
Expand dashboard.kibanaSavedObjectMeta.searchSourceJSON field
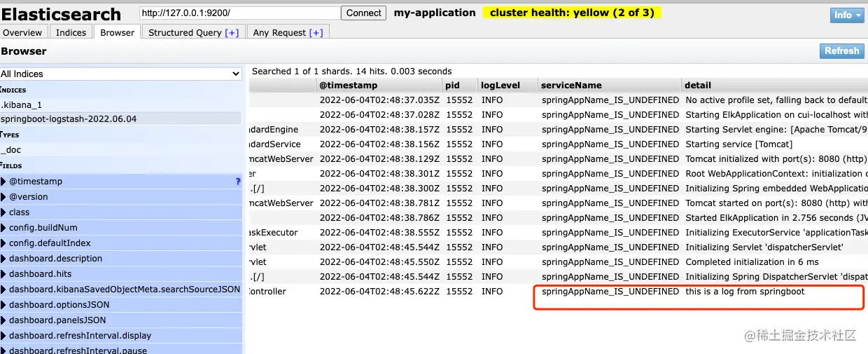(x=3, y=290)
